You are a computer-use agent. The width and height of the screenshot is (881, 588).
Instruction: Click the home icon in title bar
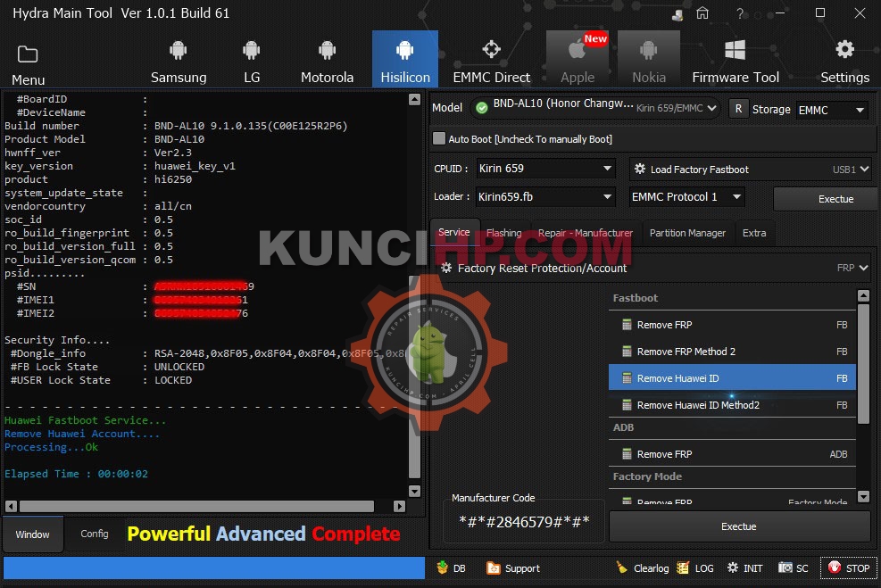click(702, 12)
